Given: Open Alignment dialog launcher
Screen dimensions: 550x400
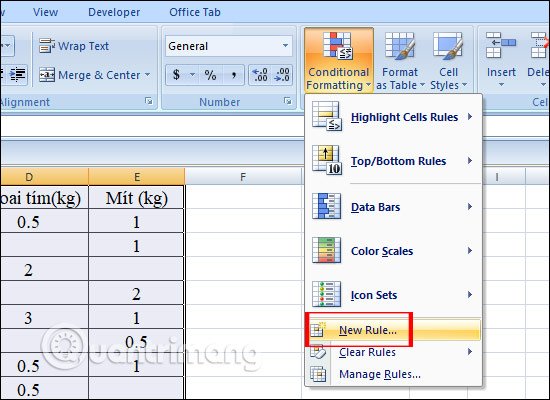Looking at the screenshot, I should click(149, 101).
